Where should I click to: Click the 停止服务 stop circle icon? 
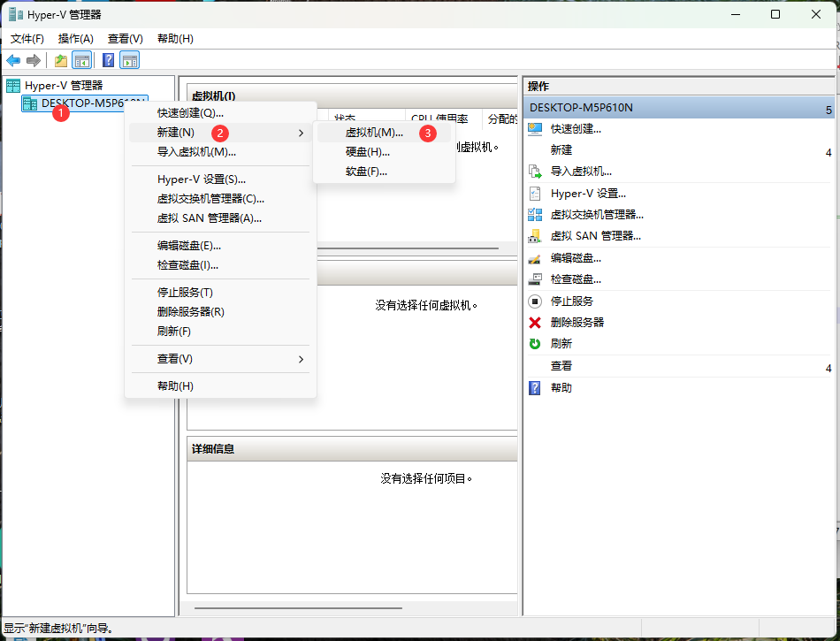tap(535, 301)
